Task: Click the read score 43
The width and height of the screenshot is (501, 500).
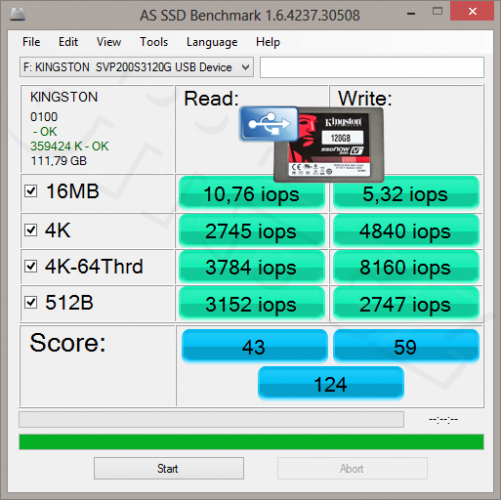Action: click(x=254, y=346)
